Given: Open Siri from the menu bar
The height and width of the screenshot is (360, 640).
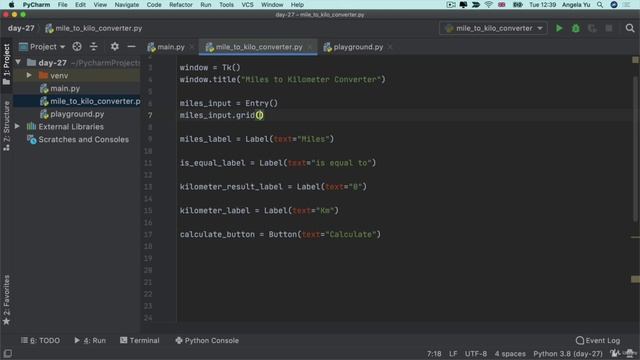Looking at the screenshot, I should coord(614,5).
